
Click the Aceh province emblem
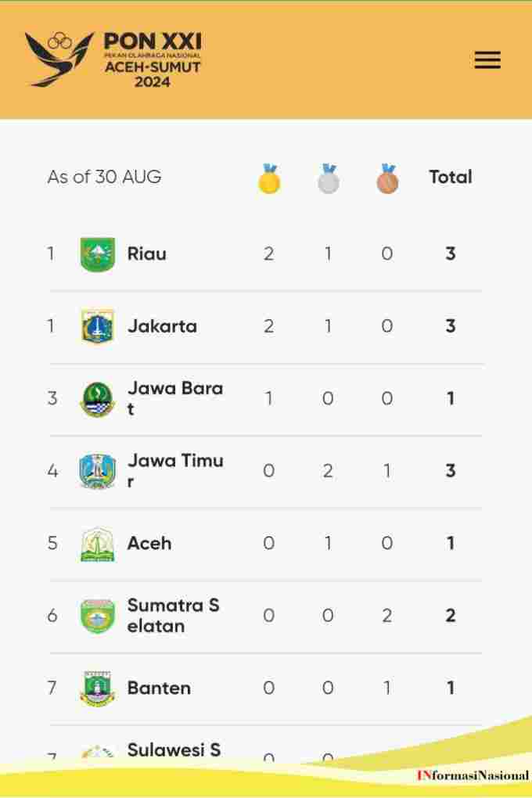[98, 544]
